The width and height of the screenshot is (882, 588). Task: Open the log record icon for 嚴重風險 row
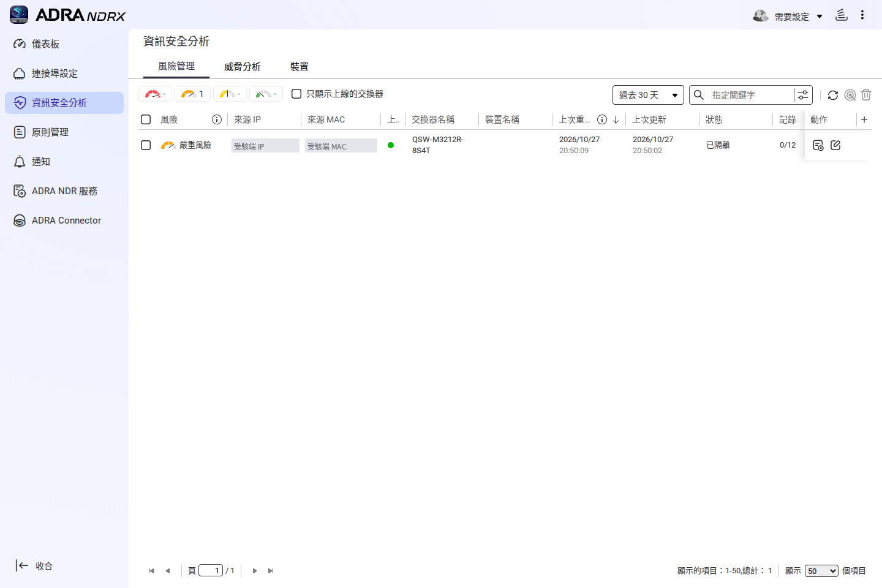pos(818,145)
